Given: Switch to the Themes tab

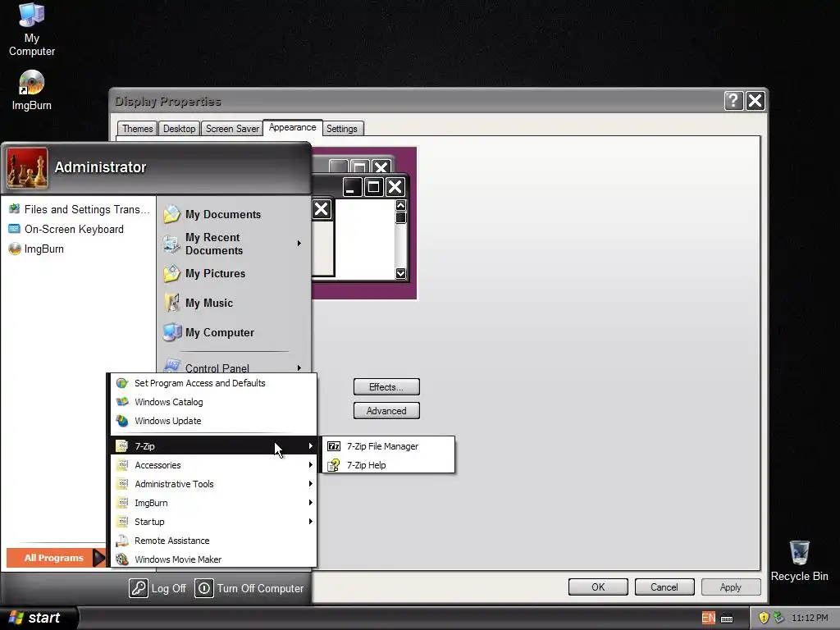Looking at the screenshot, I should [x=137, y=129].
